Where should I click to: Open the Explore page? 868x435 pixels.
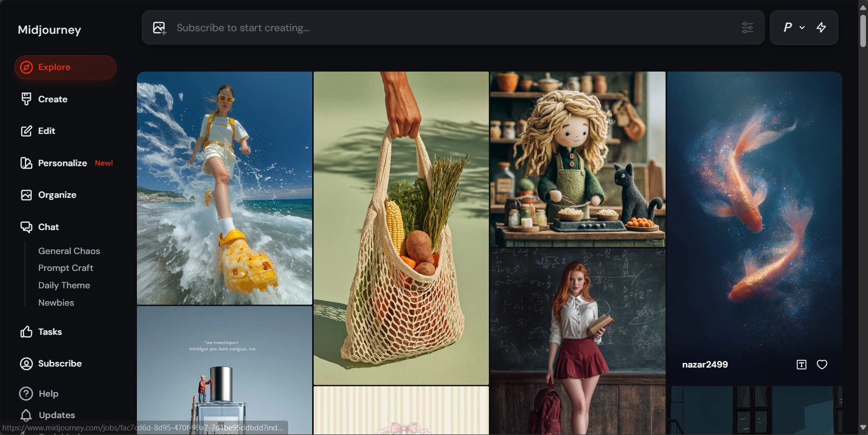click(65, 67)
